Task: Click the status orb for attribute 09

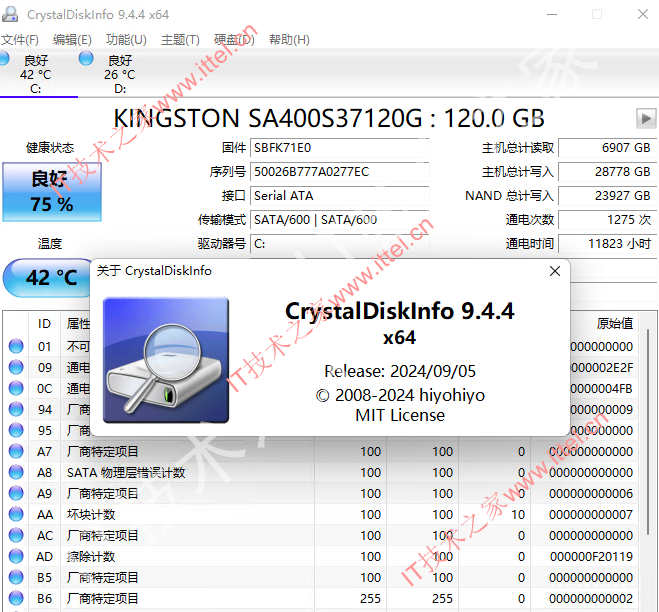Action: [x=16, y=367]
